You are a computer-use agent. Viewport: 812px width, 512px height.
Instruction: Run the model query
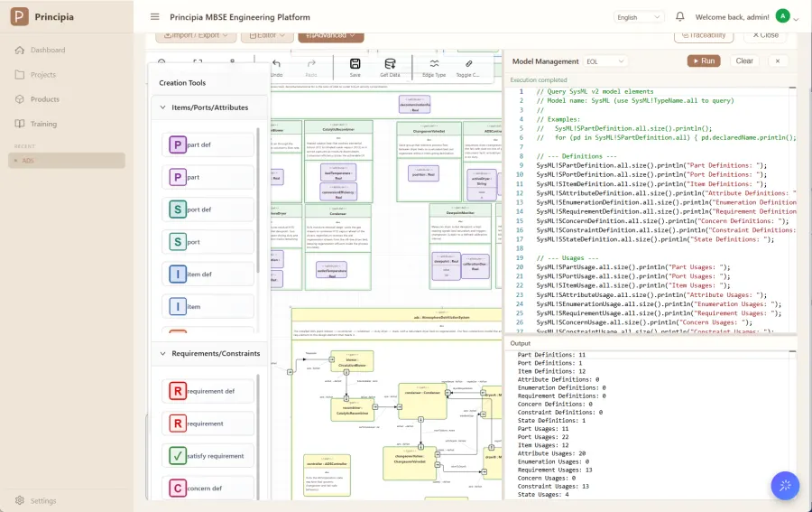(x=704, y=61)
